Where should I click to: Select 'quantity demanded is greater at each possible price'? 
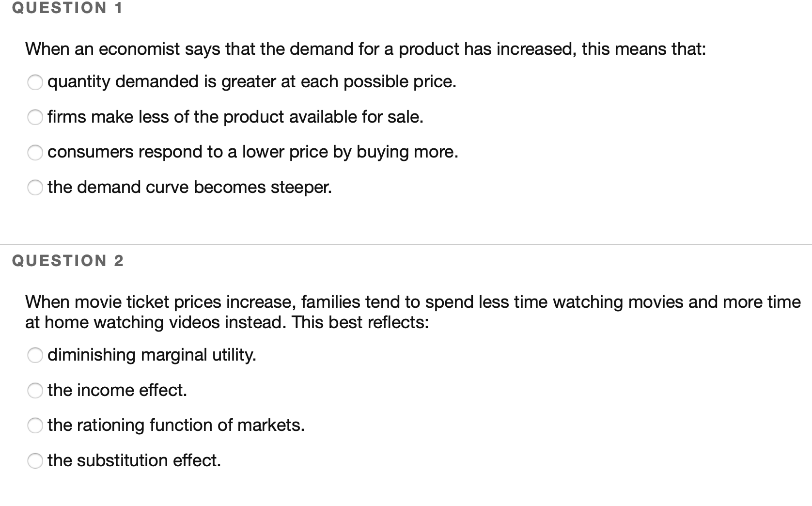coord(35,82)
